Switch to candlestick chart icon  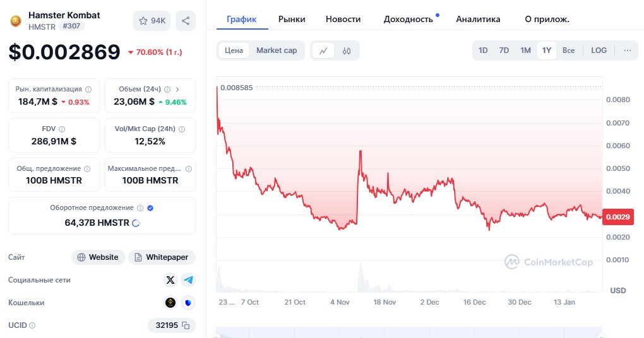347,50
